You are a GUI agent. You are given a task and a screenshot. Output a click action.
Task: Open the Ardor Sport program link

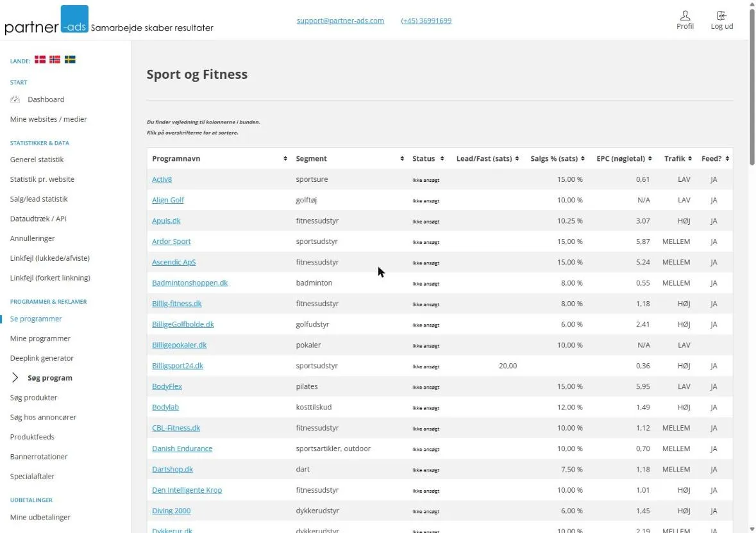[171, 242]
